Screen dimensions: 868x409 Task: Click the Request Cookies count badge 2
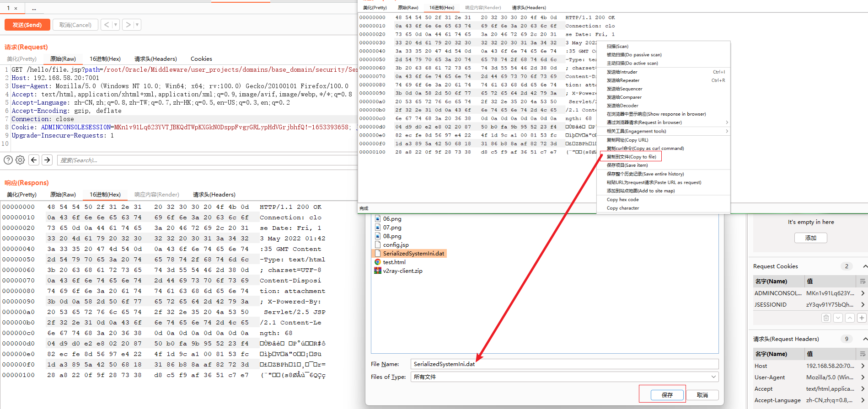[847, 266]
